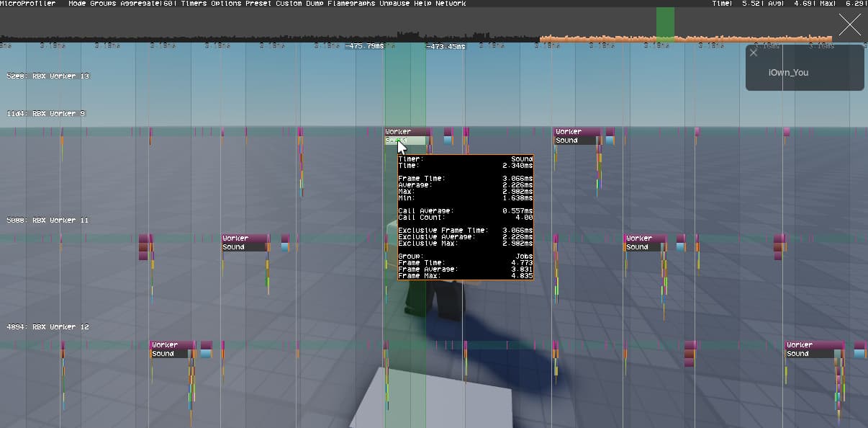This screenshot has height=428, width=868.
Task: Click the Sound timer under the mouse cursor
Action: (x=405, y=141)
